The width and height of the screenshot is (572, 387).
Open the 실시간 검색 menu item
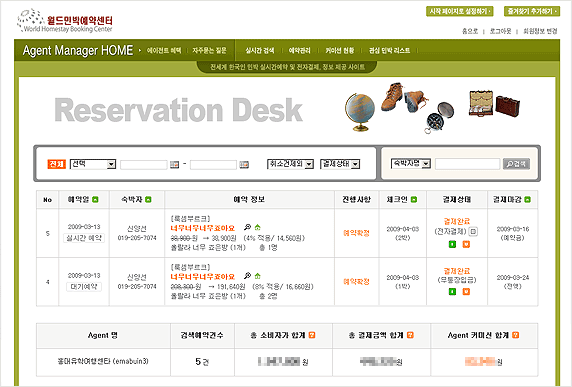coord(259,51)
